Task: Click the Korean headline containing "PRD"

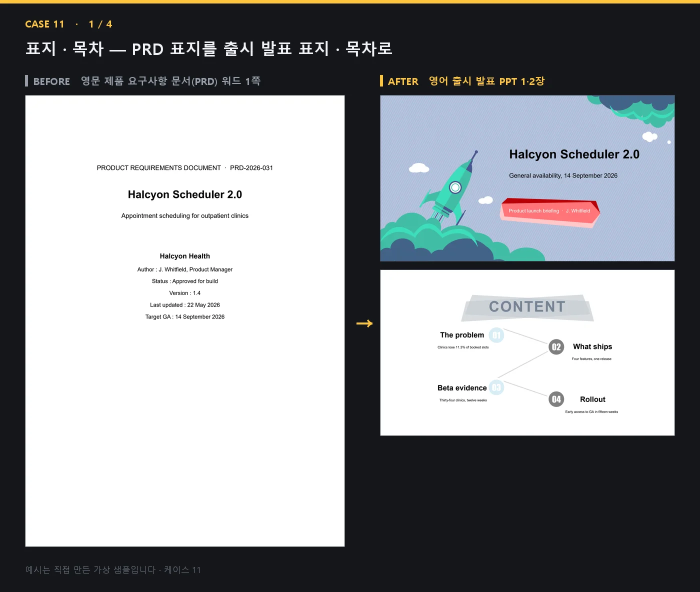Action: 209,49
